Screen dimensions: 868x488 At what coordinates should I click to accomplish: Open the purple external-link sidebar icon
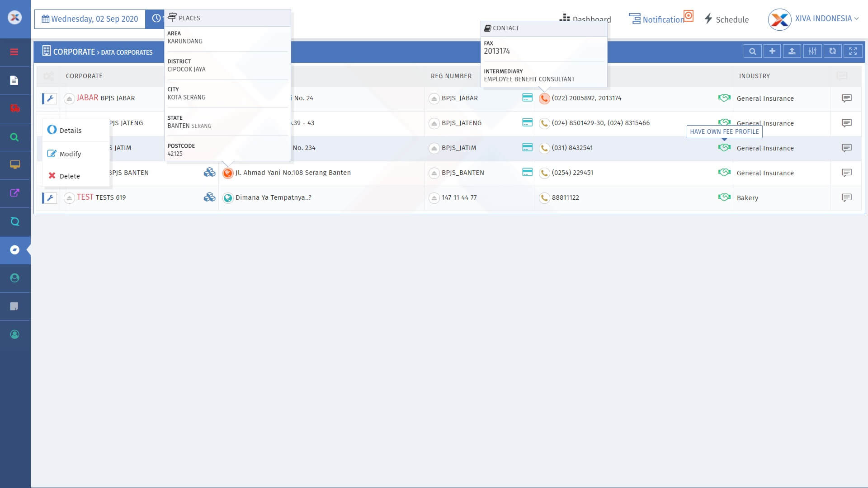tap(14, 193)
